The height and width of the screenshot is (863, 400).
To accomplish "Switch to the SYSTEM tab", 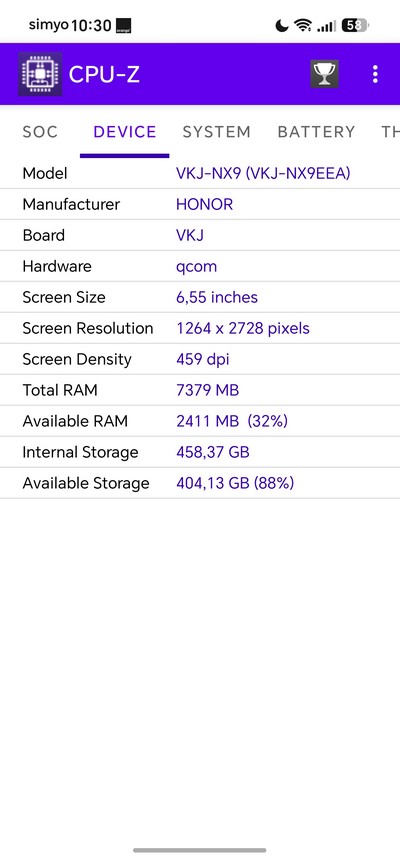I will [217, 132].
